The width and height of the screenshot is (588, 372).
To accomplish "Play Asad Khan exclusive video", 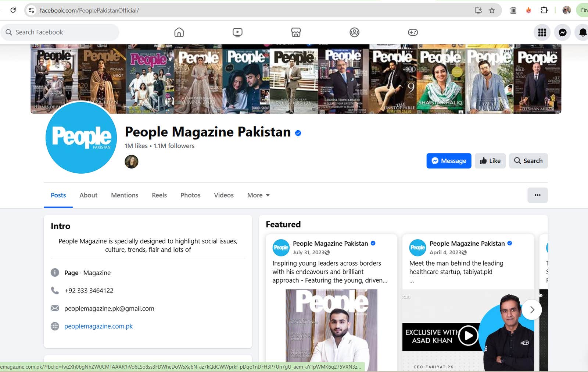I will tap(467, 336).
